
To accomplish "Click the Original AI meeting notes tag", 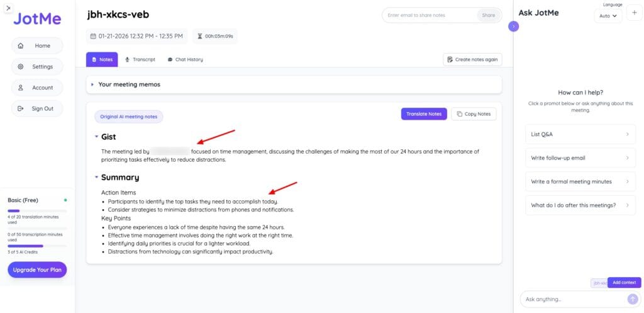I will 128,117.
